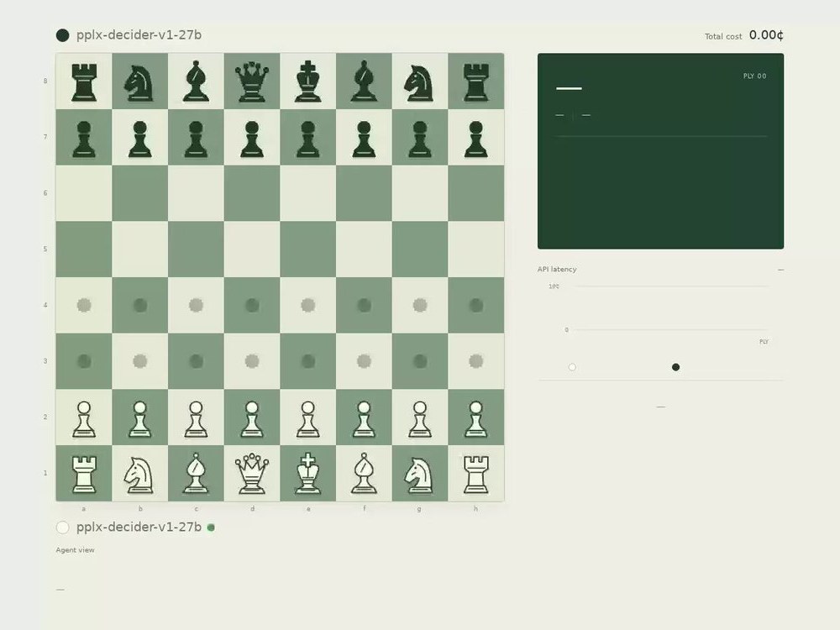Click the bottom pplx-decider-v1-27b white player name
Image resolution: width=840 pixels, height=630 pixels.
[139, 528]
